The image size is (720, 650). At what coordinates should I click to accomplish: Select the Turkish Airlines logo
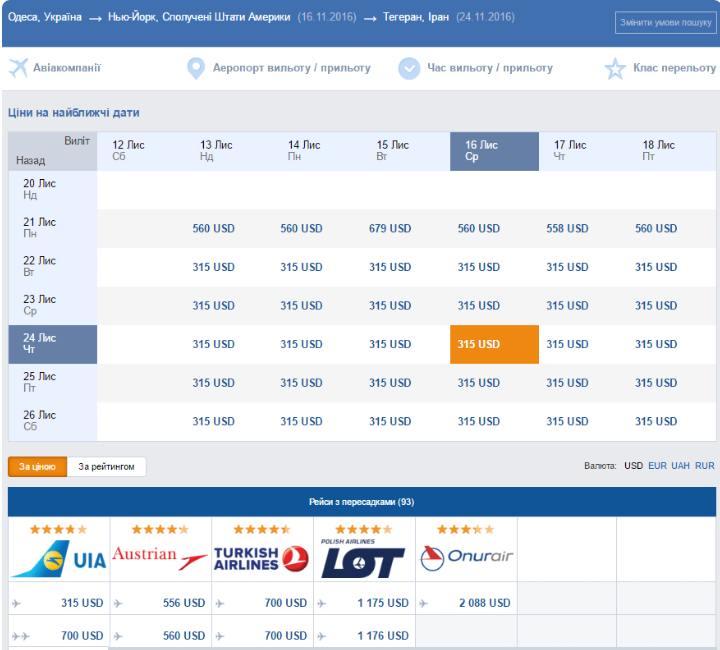tap(262, 559)
